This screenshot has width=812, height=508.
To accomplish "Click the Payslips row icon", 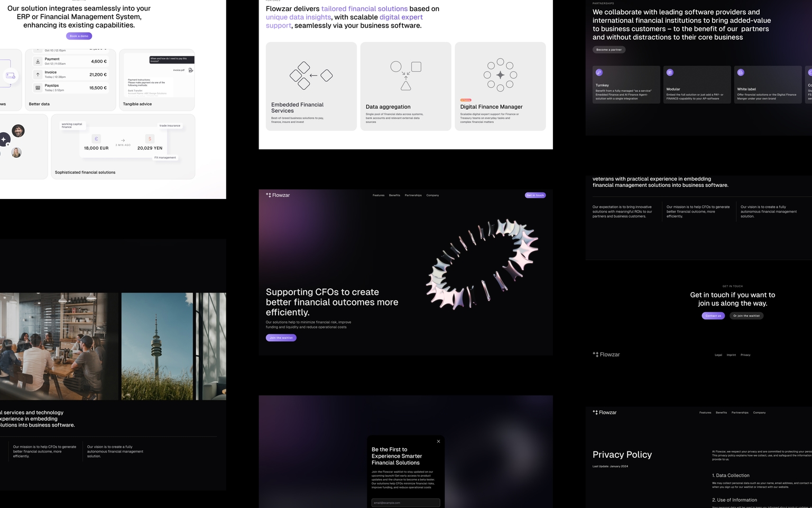I will click(x=38, y=88).
